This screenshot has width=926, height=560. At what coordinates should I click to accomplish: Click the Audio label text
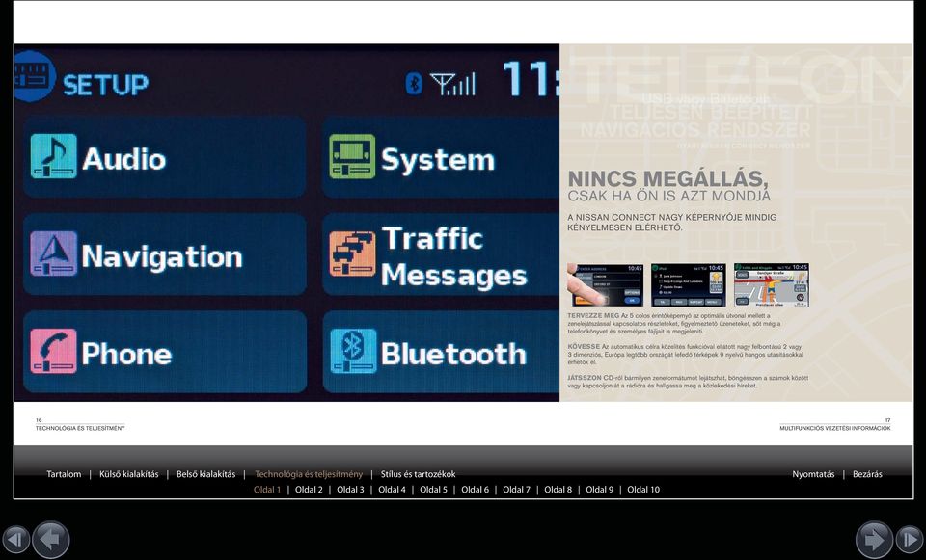click(x=124, y=159)
